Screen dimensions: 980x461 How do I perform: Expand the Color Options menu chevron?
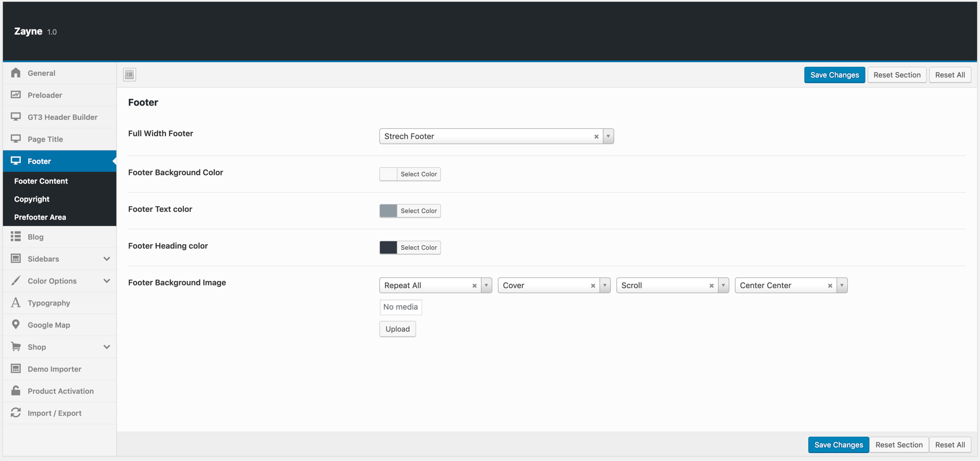point(107,281)
